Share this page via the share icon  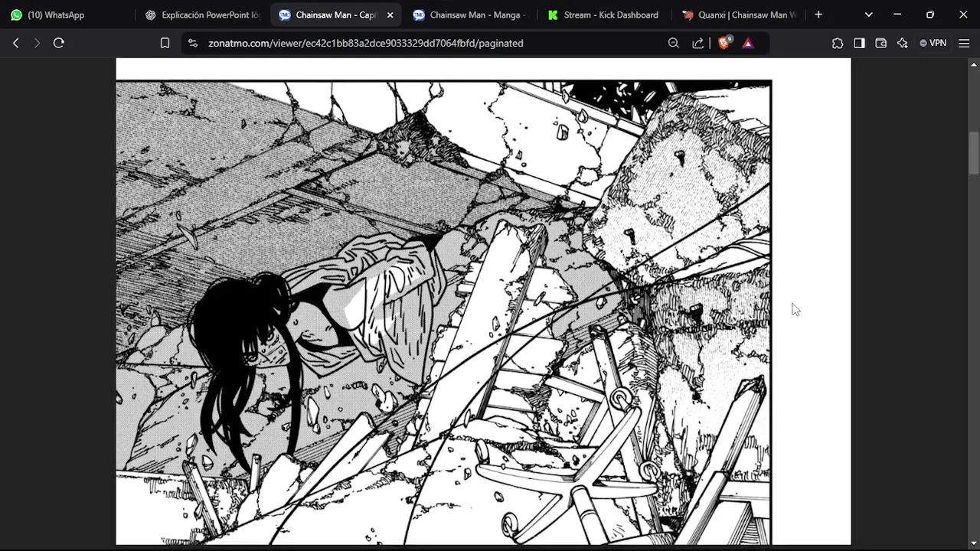[698, 44]
